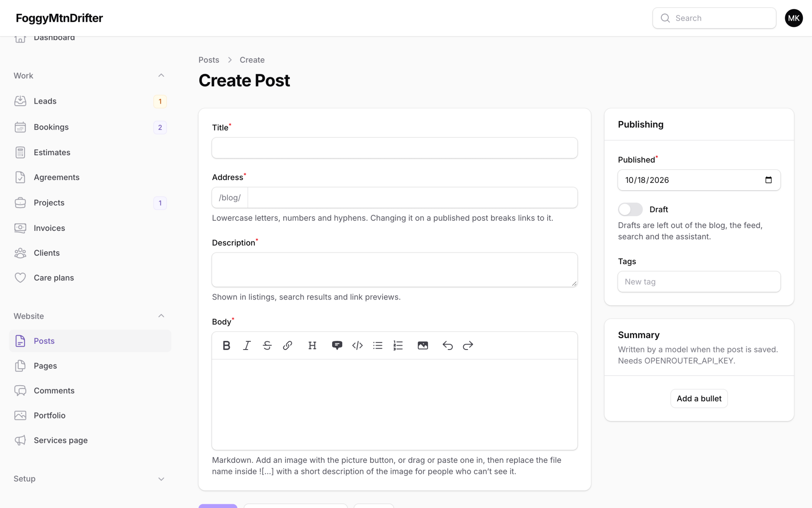Insert a link via the toolbar link icon
The image size is (812, 508).
point(287,345)
